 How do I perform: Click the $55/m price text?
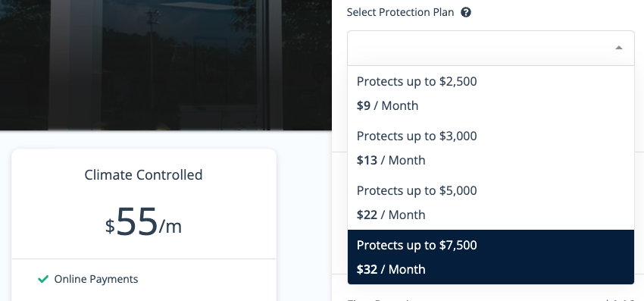[x=143, y=222]
